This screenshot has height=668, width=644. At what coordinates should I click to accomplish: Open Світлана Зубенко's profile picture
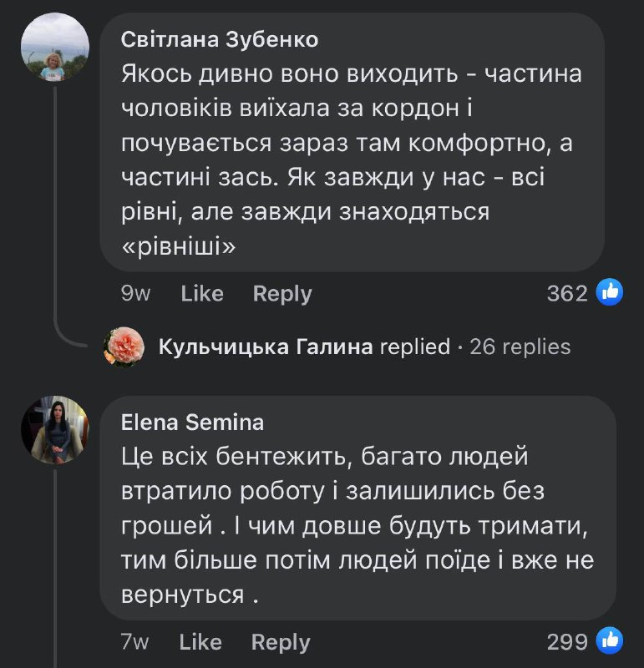point(54,48)
